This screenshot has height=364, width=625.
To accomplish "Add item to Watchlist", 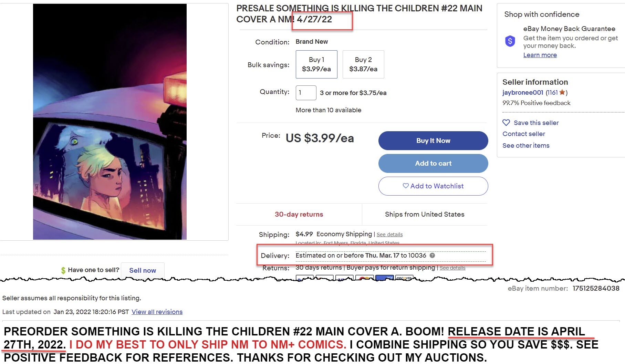I will click(x=433, y=186).
